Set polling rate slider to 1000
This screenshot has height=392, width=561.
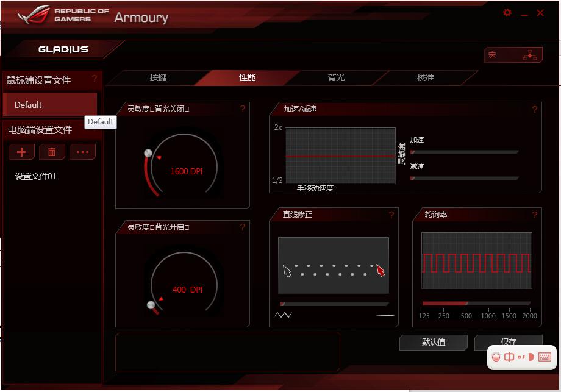click(488, 304)
